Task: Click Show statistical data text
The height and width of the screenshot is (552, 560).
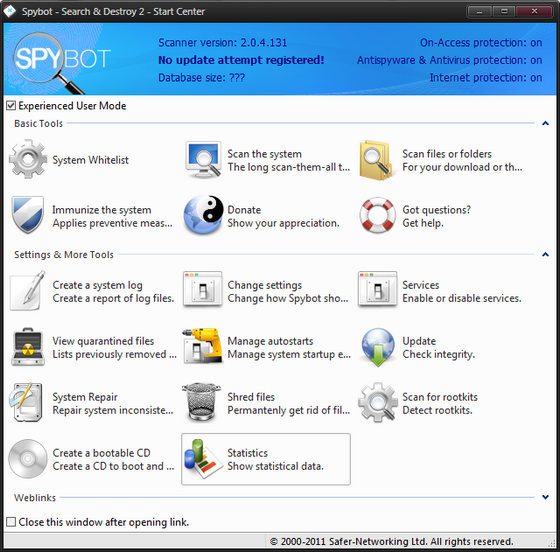Action: tap(275, 466)
